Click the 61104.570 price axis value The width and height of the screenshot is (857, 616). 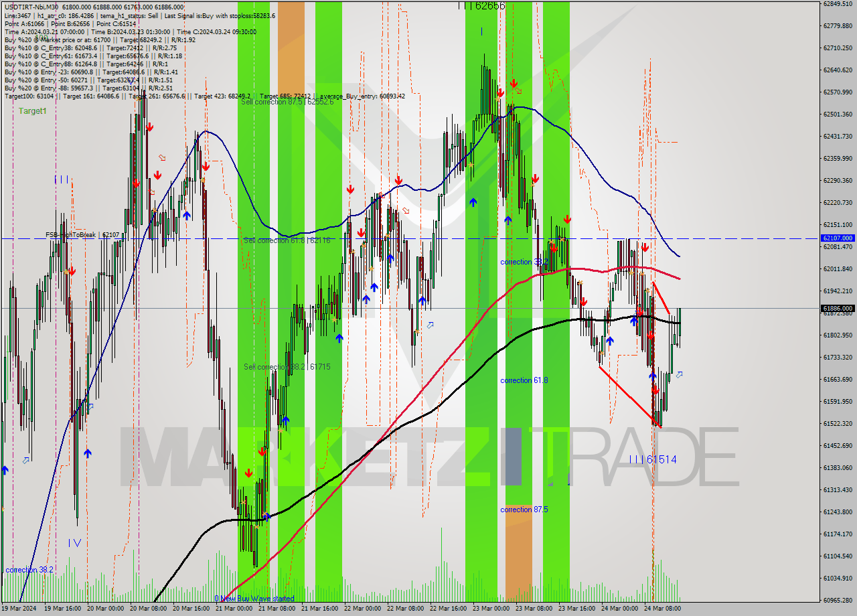[837, 556]
